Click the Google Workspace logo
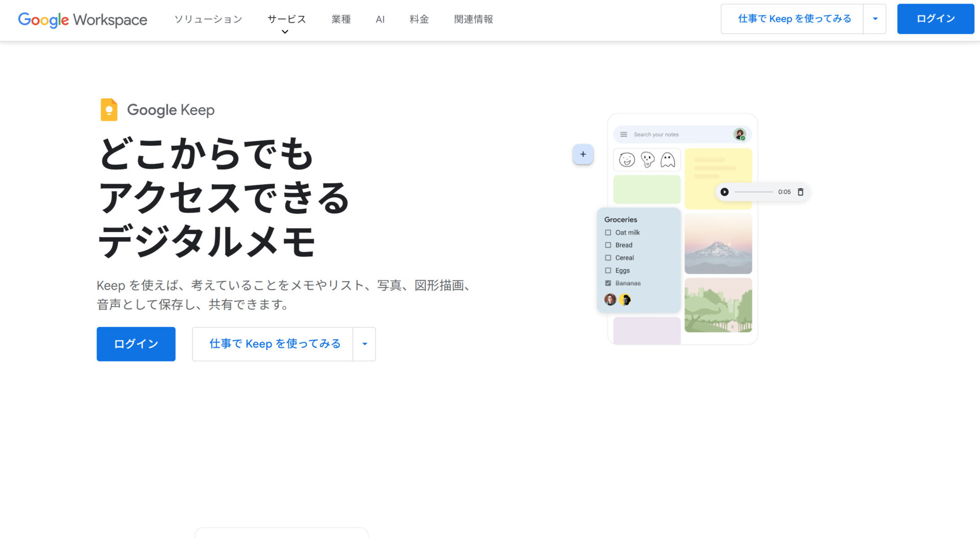The height and width of the screenshot is (538, 980). (82, 19)
